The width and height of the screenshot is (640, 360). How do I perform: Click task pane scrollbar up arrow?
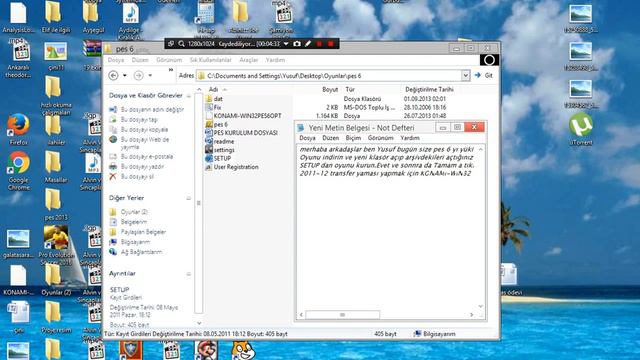(199, 89)
